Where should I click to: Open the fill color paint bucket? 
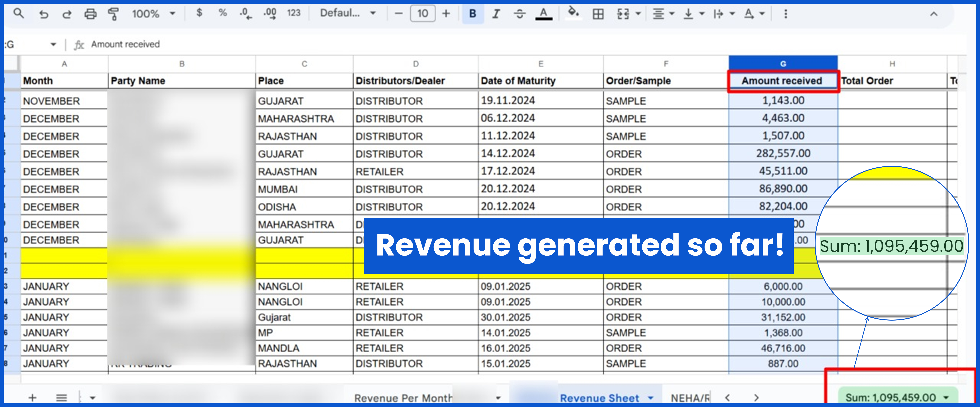(x=573, y=13)
